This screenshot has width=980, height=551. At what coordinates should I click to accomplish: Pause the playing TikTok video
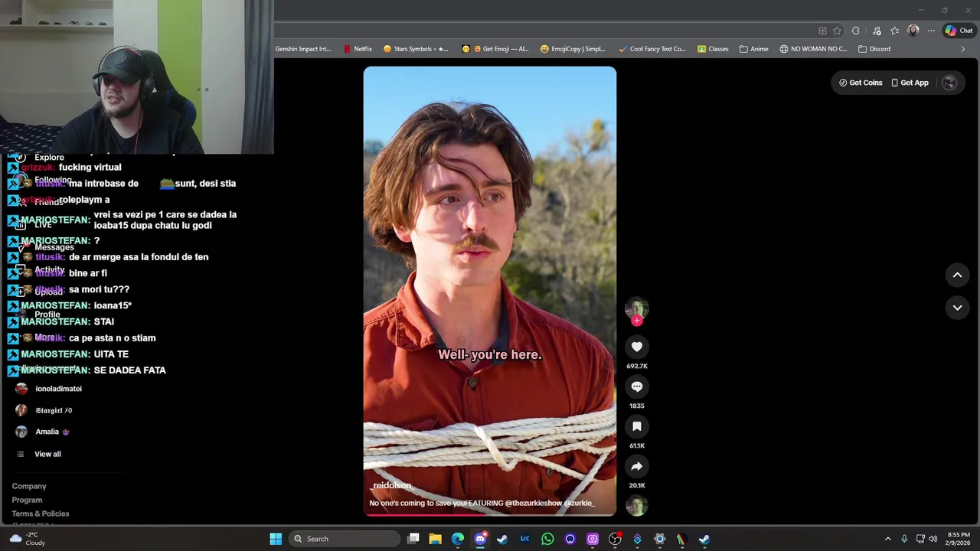click(x=490, y=291)
